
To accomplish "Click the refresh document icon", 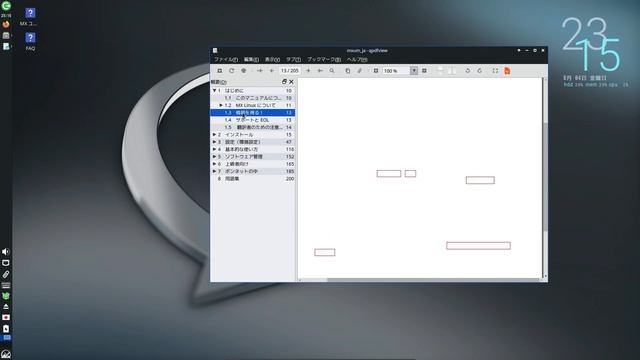I will coord(231,71).
